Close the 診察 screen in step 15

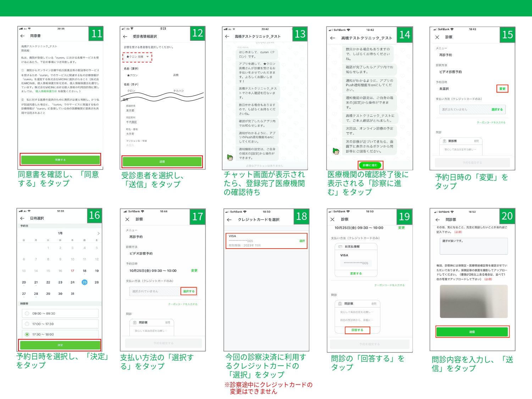pos(437,37)
